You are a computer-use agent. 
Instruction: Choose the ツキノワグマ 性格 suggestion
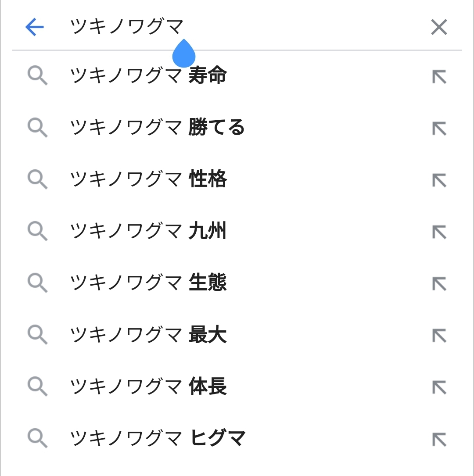click(x=148, y=179)
